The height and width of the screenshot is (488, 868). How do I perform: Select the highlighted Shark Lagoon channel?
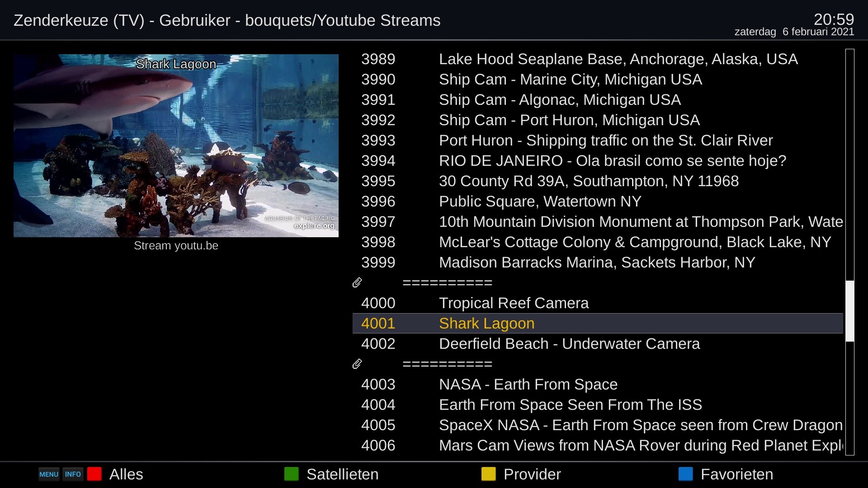pos(486,324)
